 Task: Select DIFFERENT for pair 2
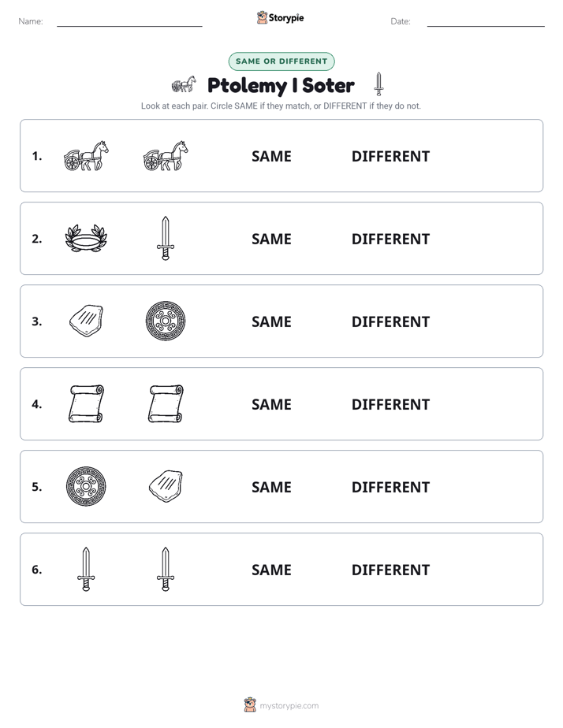390,239
